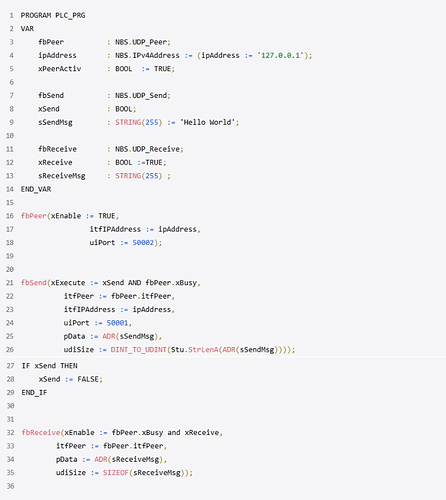
Task: Click 'FALSE' on line 28
Action: coord(88,379)
